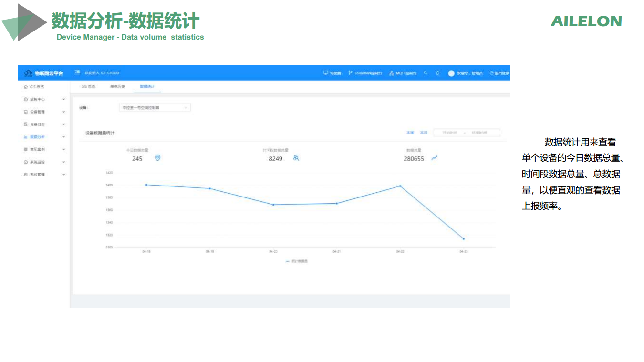644x362 pixels.
Task: Click the 1300 y-axis label
Action: tap(109, 247)
